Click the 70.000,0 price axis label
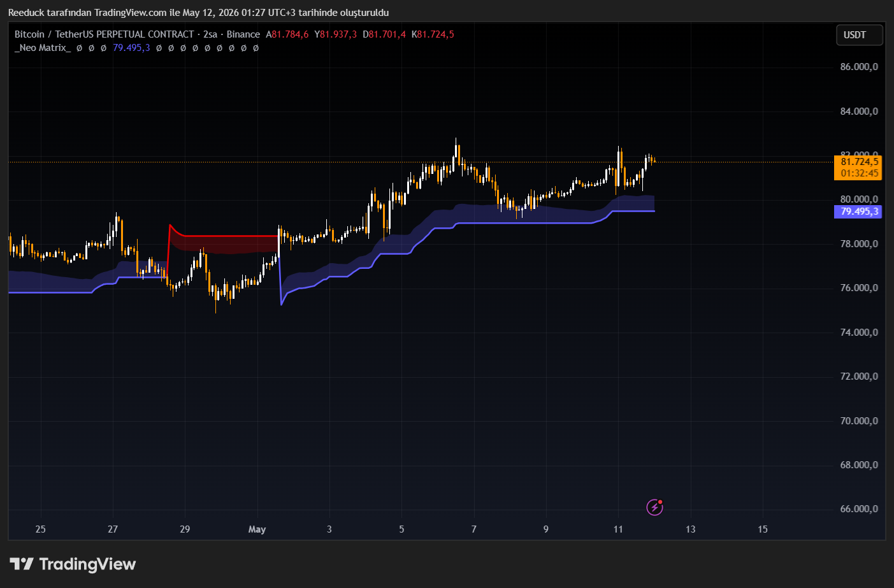894x588 pixels. tap(859, 421)
